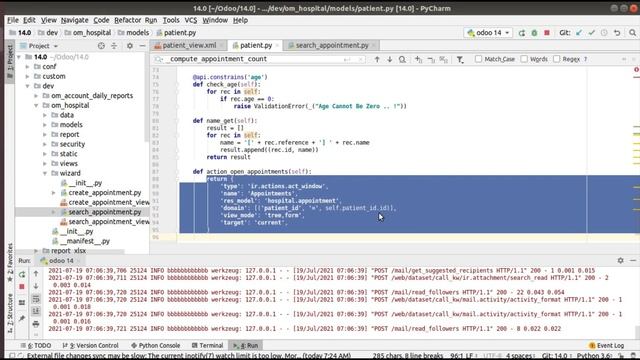Expand the security folder

click(x=45, y=144)
